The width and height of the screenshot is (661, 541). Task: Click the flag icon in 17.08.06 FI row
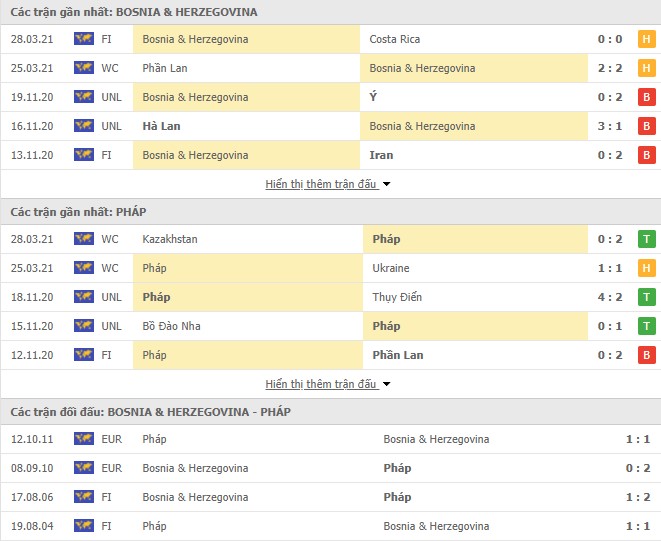click(84, 497)
